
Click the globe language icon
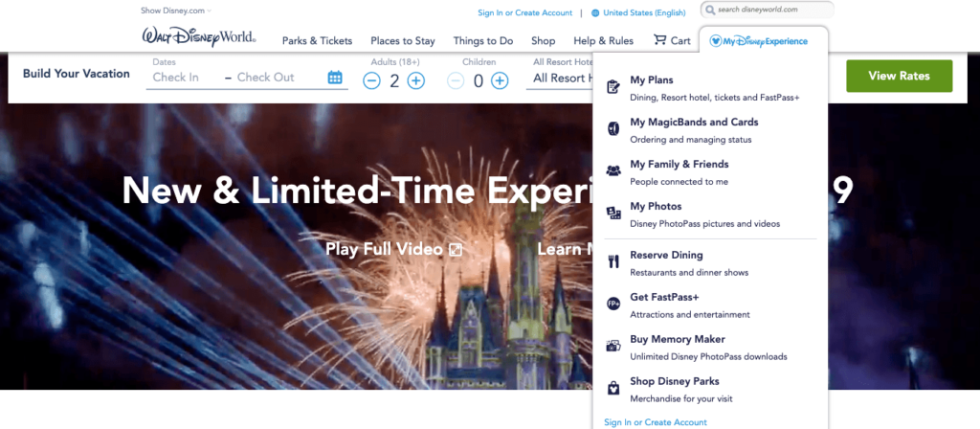(x=595, y=12)
